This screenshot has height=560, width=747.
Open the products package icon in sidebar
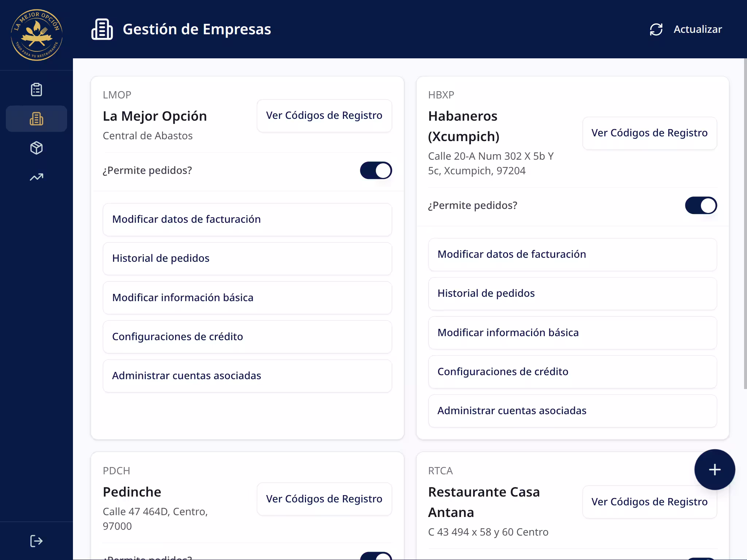pos(36,148)
